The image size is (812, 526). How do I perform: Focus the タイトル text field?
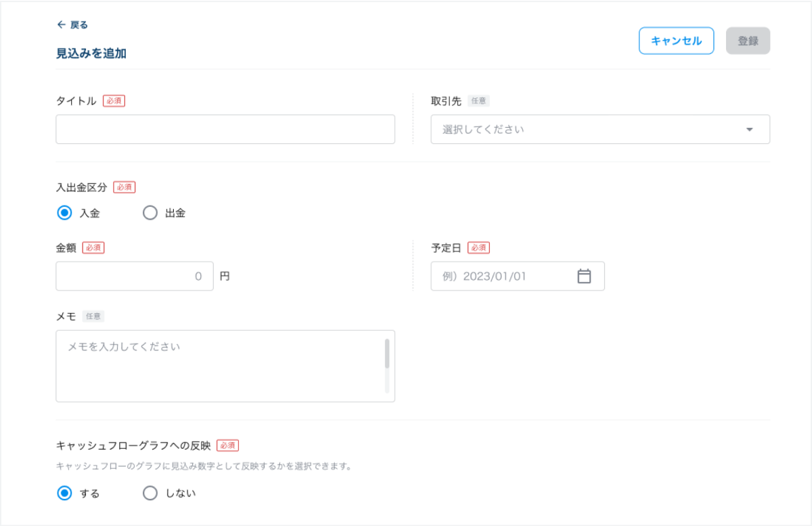225,129
